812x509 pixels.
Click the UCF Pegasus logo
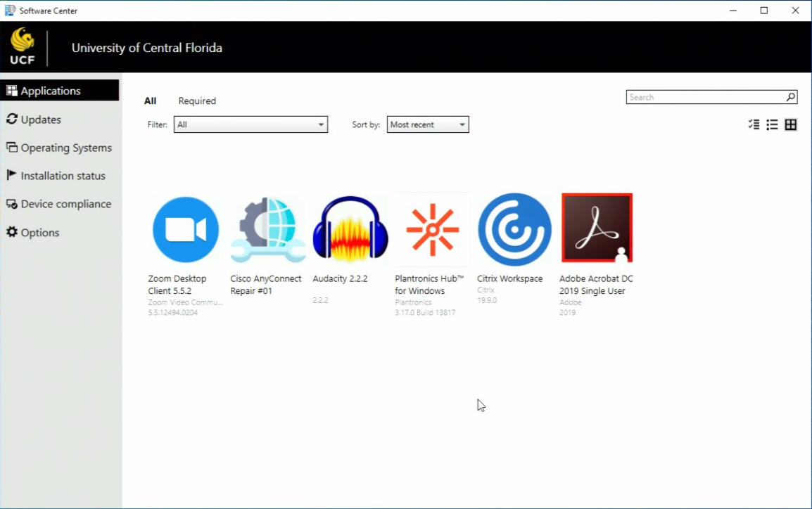tap(23, 46)
